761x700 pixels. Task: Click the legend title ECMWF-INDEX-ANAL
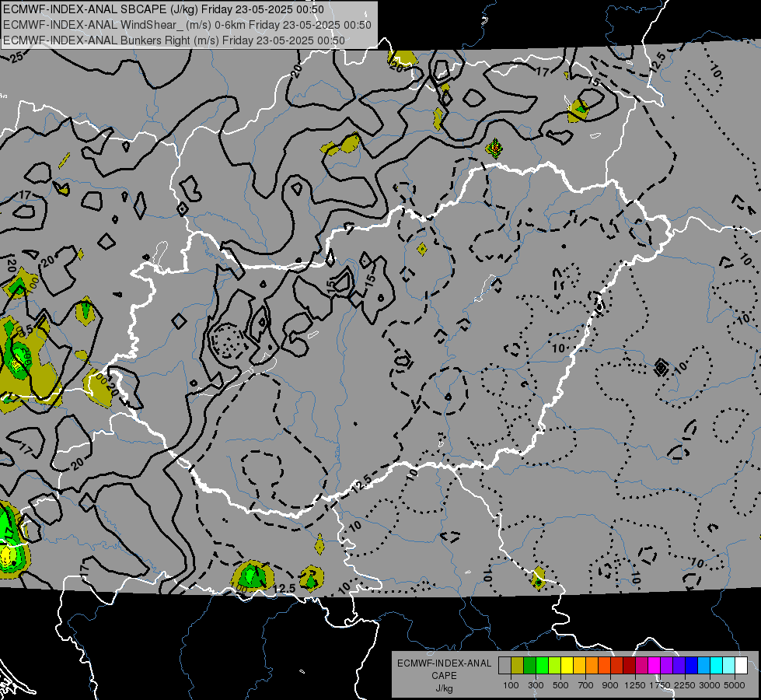click(x=444, y=663)
